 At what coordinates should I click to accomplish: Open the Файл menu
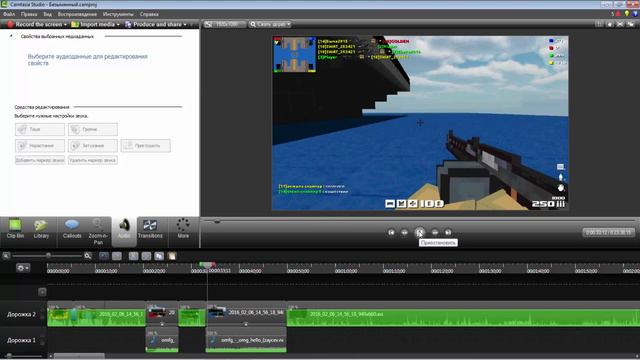tap(9, 14)
